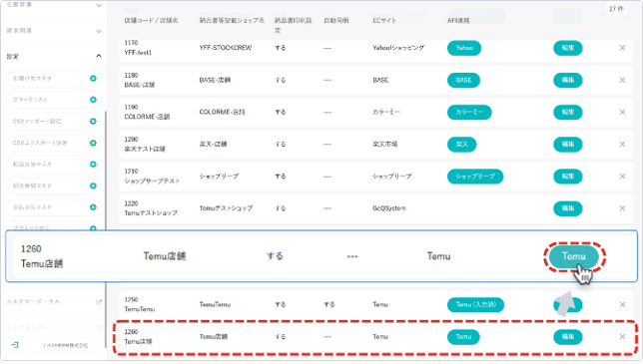Open gear settings for ブラックリスト
This screenshot has width=643, height=364.
[93, 100]
